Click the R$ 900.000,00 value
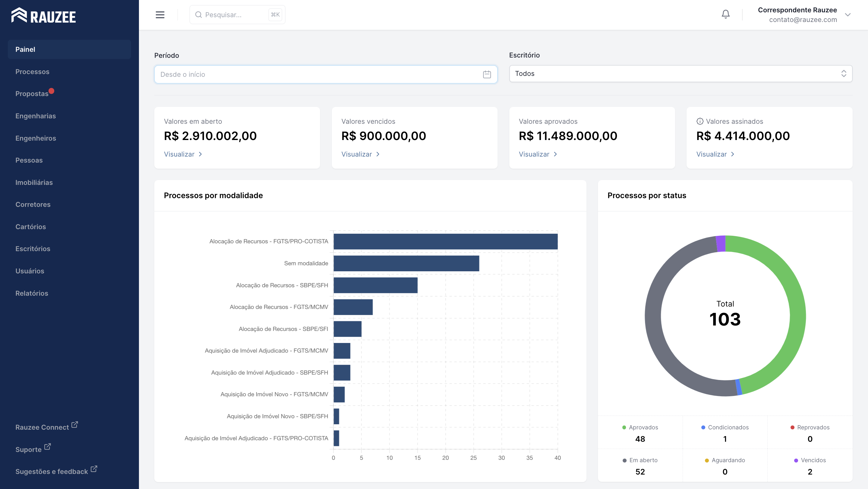Viewport: 868px width, 489px height. [384, 136]
